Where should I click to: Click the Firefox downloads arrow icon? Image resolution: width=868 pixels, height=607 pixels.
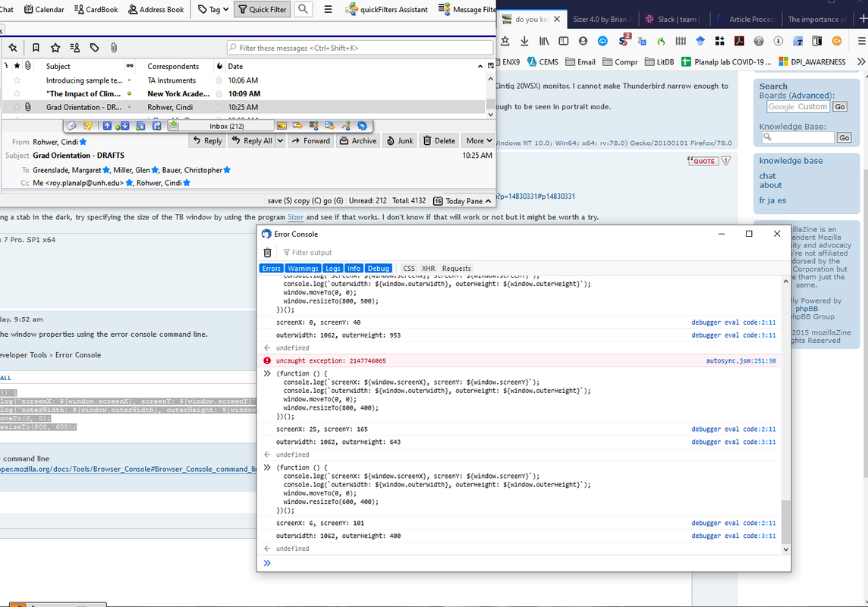524,41
